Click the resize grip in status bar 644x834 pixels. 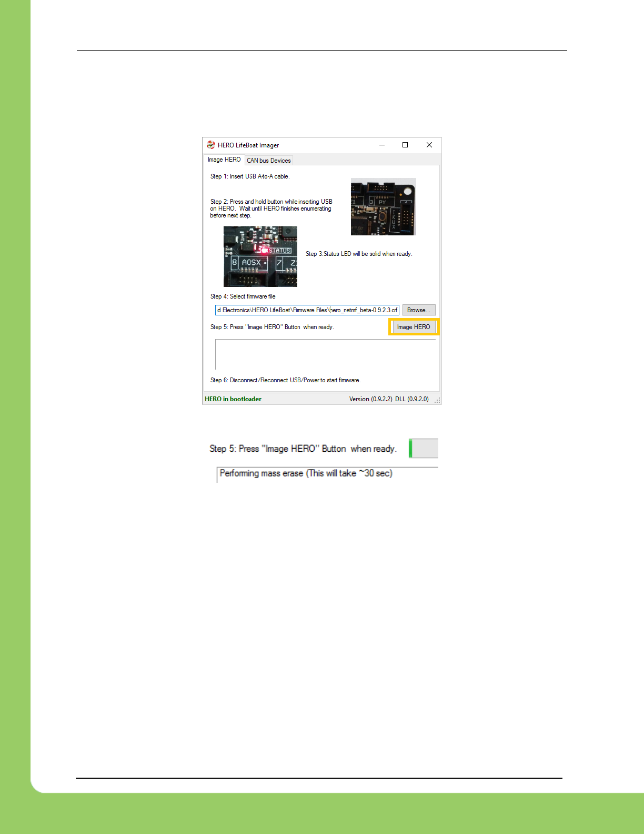click(x=437, y=400)
